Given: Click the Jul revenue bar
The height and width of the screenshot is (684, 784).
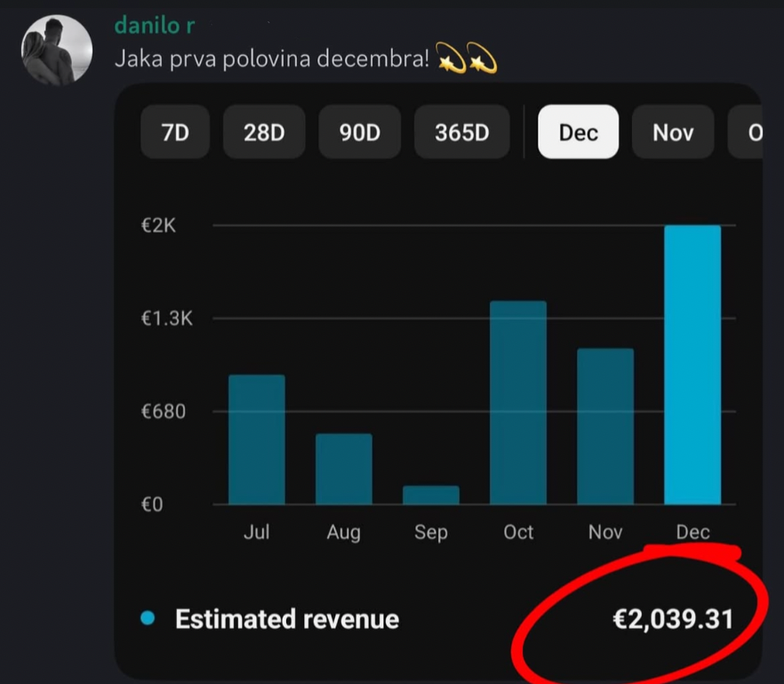Looking at the screenshot, I should (x=257, y=440).
